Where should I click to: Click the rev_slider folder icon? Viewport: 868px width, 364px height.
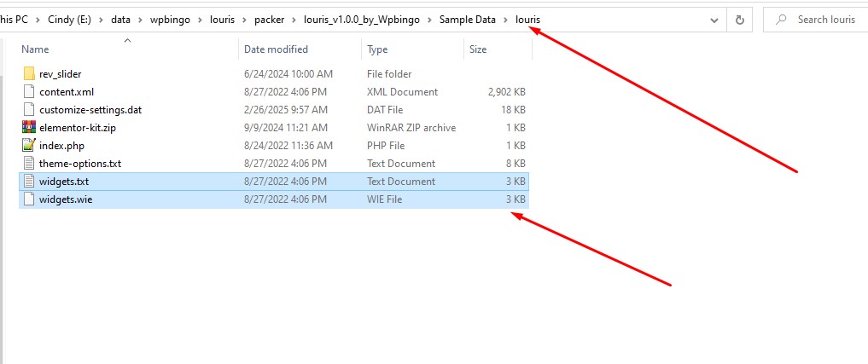pyautogui.click(x=29, y=74)
